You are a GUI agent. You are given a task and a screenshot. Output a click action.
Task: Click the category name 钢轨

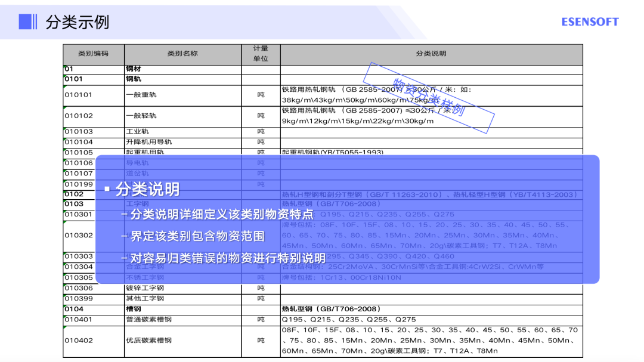(x=134, y=79)
